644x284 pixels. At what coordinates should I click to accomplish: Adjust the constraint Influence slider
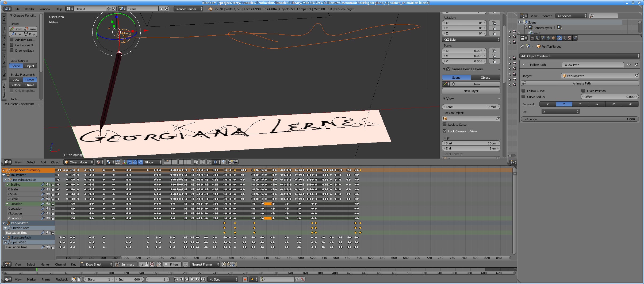tap(580, 119)
